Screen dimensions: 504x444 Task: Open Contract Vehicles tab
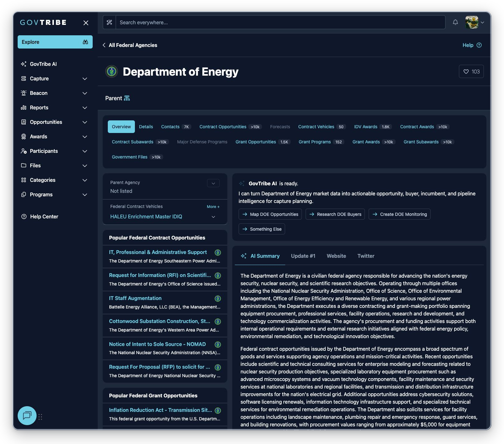(322, 127)
